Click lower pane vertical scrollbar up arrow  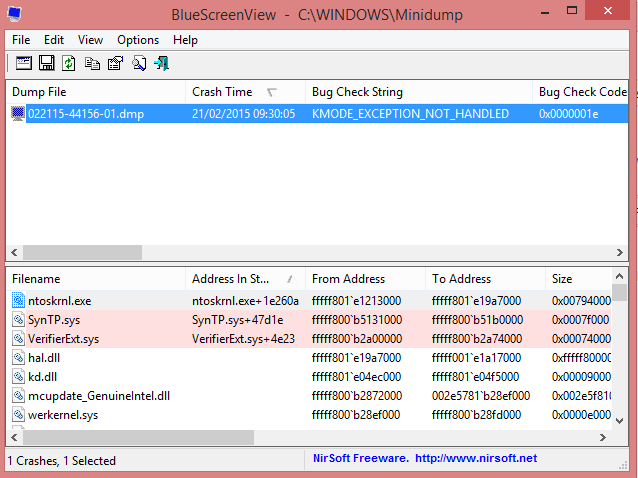click(619, 276)
